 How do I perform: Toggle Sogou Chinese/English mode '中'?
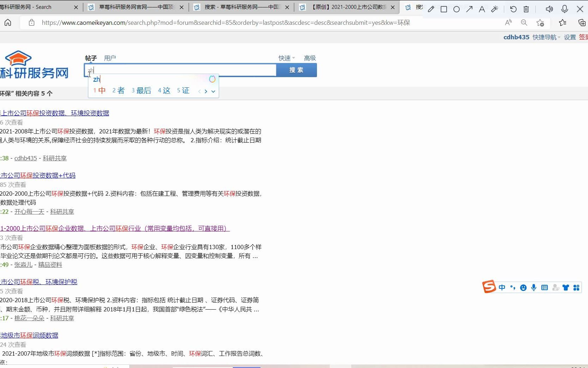click(502, 288)
